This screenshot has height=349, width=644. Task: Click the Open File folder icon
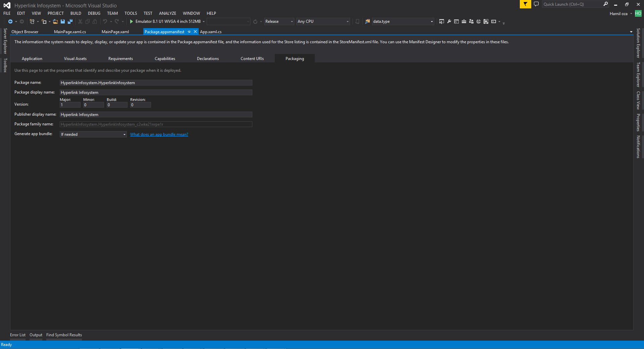point(55,21)
